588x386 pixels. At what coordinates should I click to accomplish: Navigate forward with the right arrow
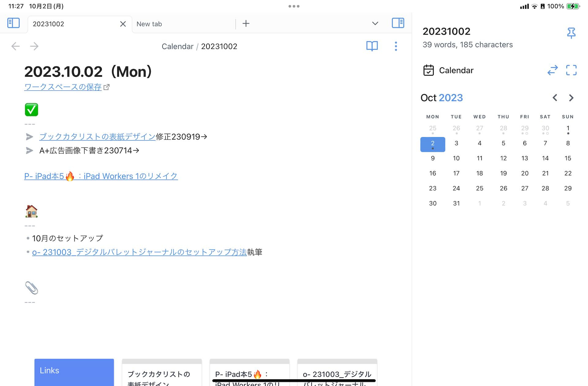(34, 46)
